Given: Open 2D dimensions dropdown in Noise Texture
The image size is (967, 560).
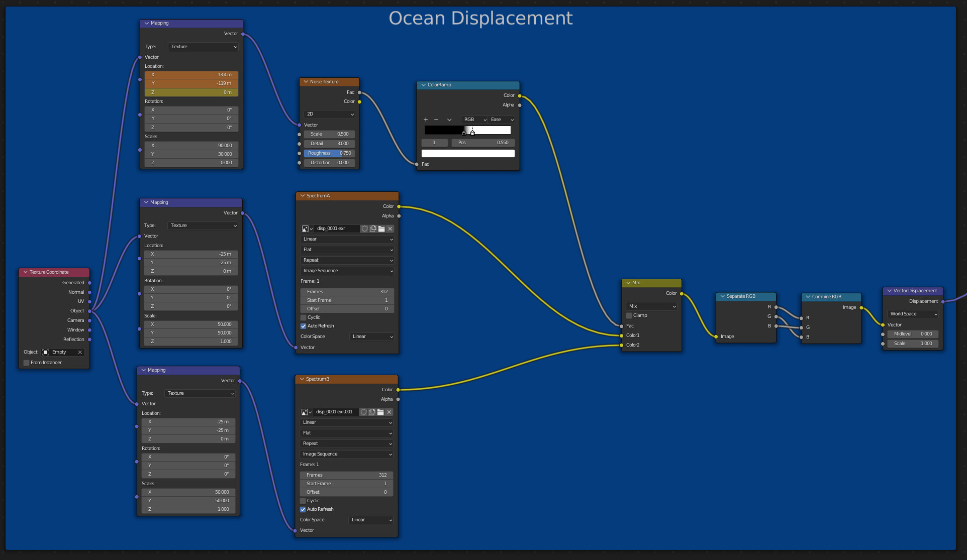Looking at the screenshot, I should click(x=330, y=114).
